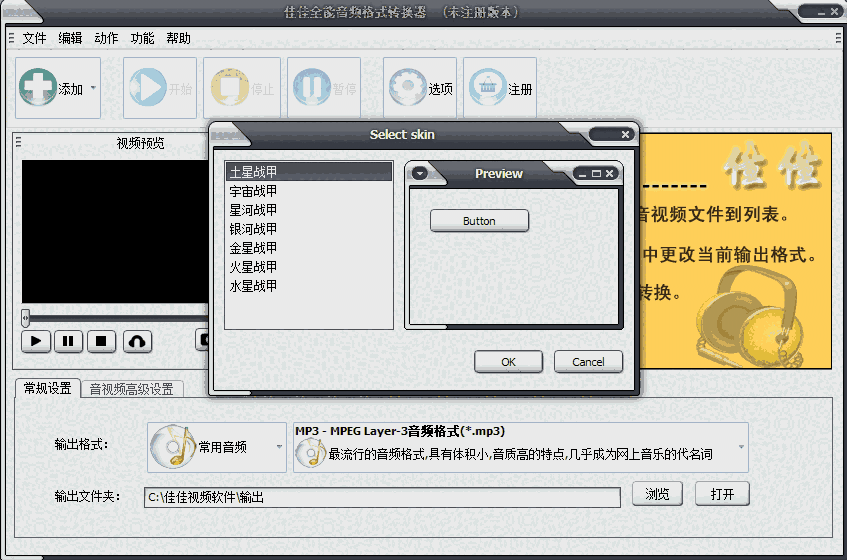Minimize the Preview sample window
The height and width of the screenshot is (560, 847).
coord(582,174)
